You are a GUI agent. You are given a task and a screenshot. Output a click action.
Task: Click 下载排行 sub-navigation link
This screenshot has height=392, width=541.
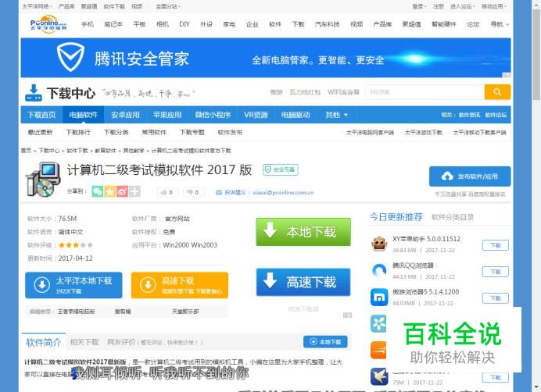pyautogui.click(x=78, y=133)
